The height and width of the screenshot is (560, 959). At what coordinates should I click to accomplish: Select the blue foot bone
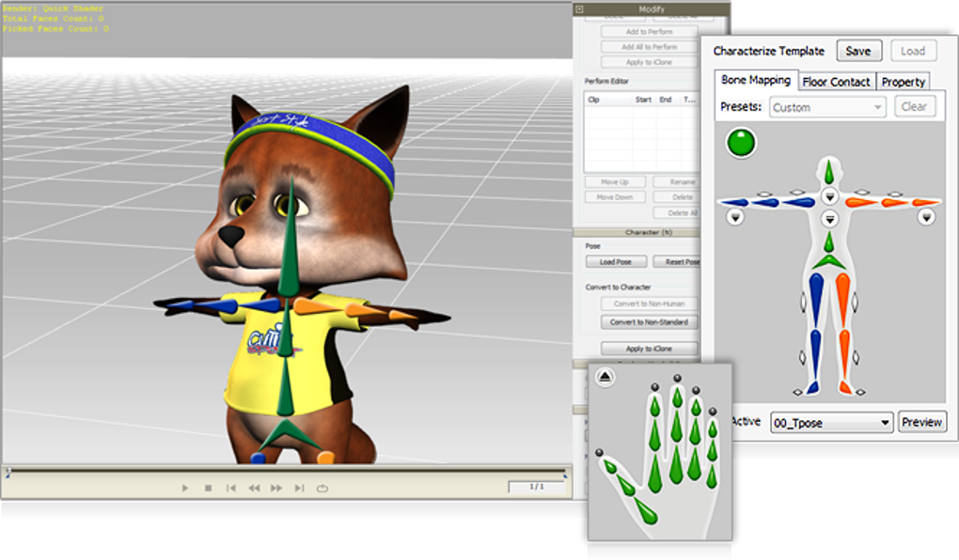813,388
